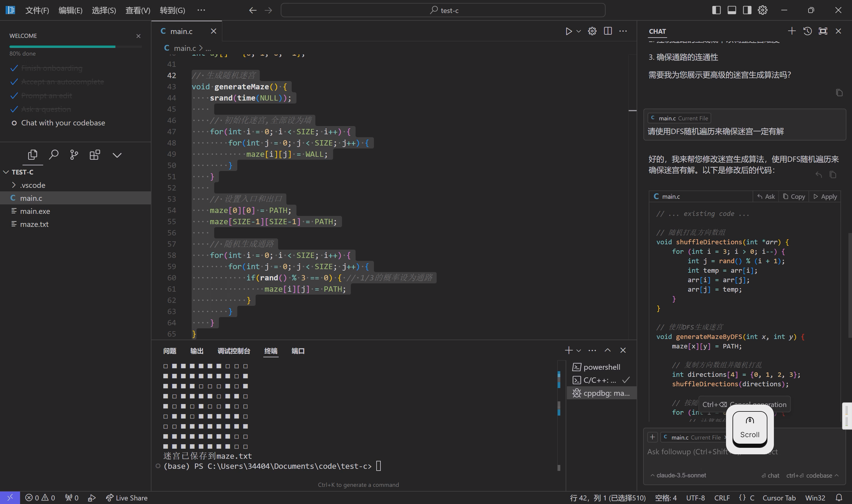Viewport: 852px width, 504px height.
Task: Collapse the TEST-C folder tree
Action: (6, 172)
